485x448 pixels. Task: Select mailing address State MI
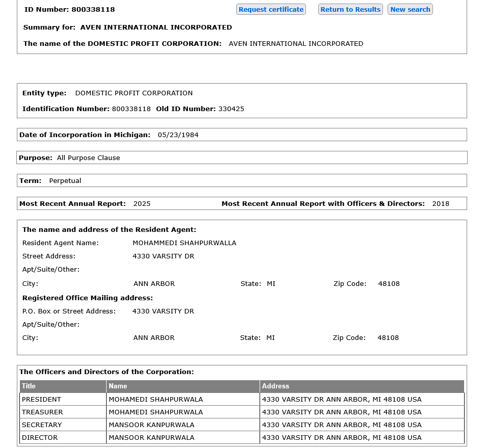coord(271,337)
